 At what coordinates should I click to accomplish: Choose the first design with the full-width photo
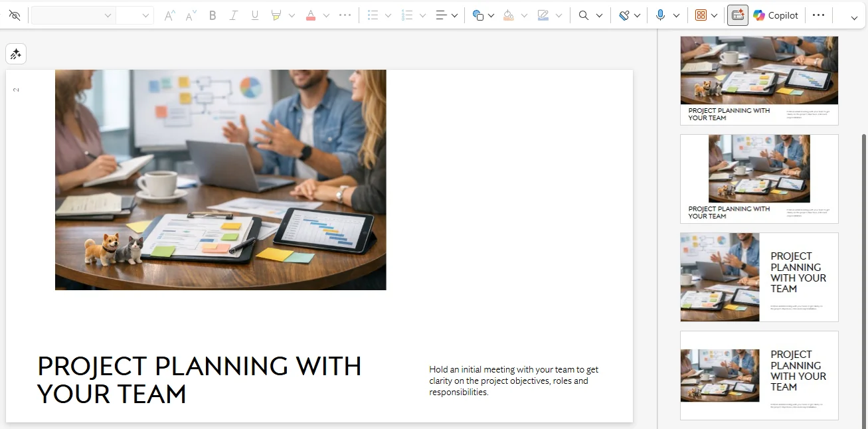[x=759, y=80]
